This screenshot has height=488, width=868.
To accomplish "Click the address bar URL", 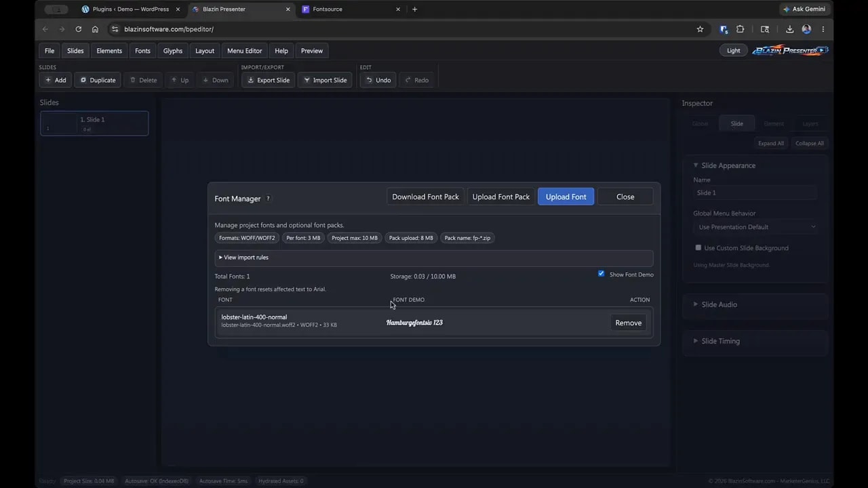I will [169, 29].
